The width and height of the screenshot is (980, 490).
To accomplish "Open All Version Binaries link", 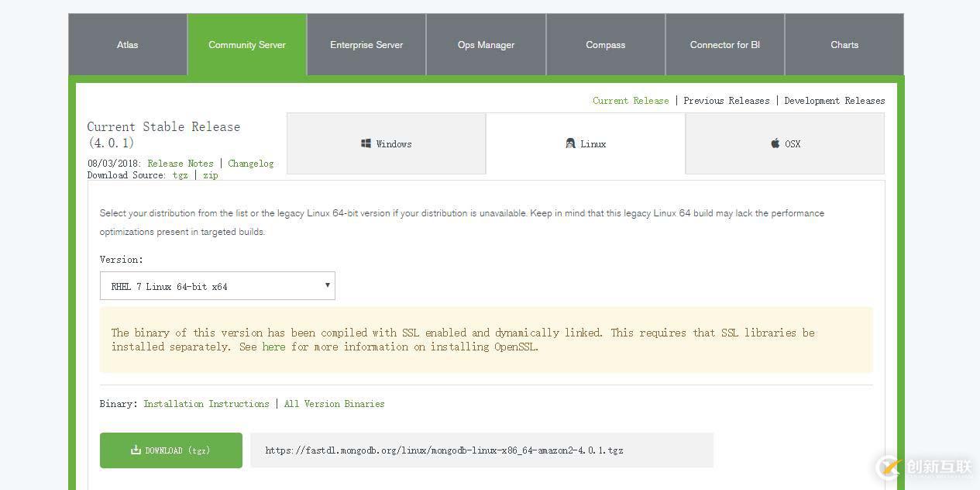I will click(x=334, y=404).
